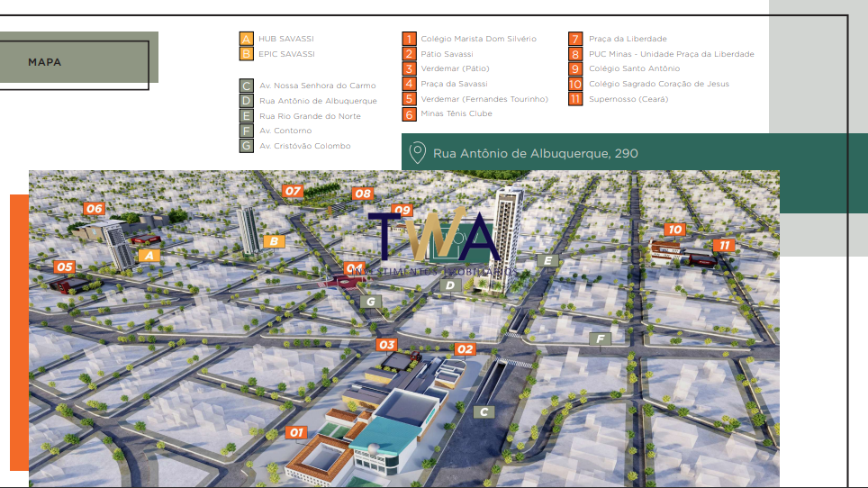Click marker 05 on the map's left side
Image resolution: width=868 pixels, height=488 pixels.
click(x=64, y=267)
